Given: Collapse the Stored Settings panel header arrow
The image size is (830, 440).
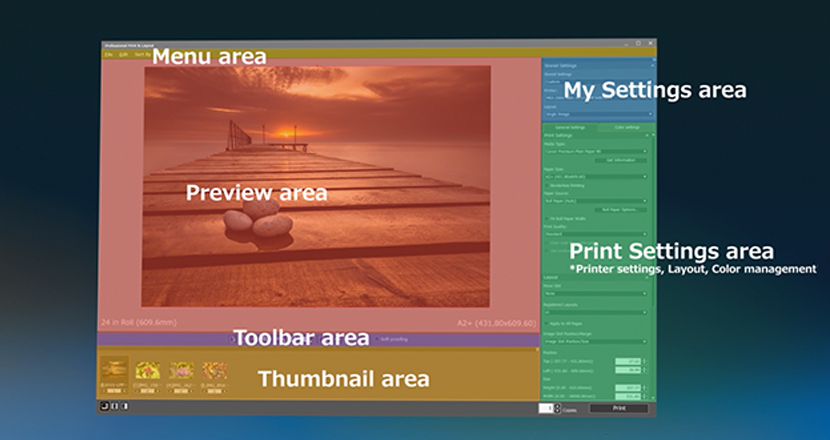Looking at the screenshot, I should [651, 65].
